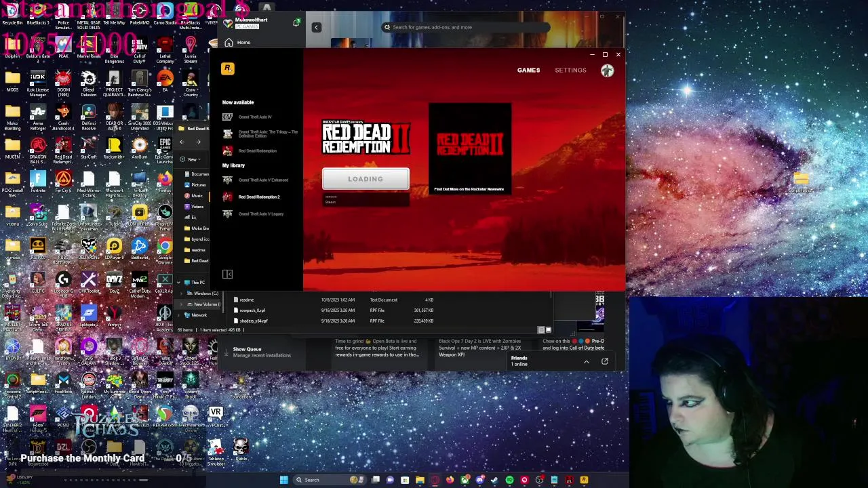Select Grand Theft Auto V Enhanced
The height and width of the screenshot is (488, 868).
256,180
